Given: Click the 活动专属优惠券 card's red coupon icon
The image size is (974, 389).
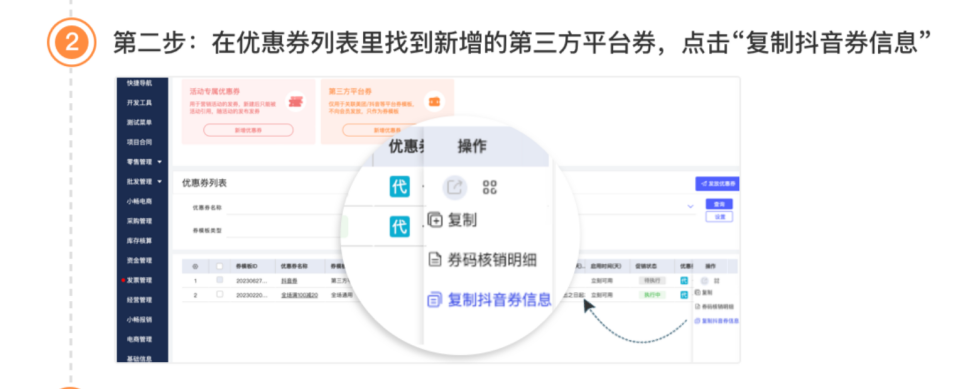Looking at the screenshot, I should (x=295, y=101).
